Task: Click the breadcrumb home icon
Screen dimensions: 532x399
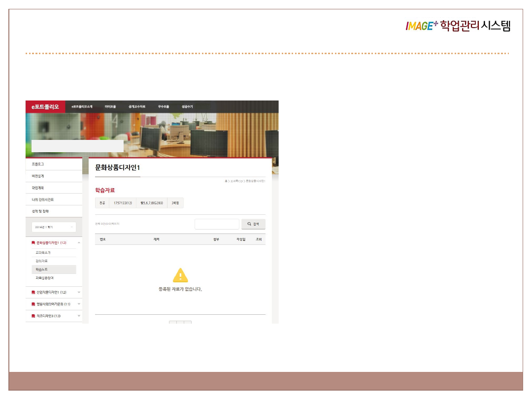Action: pyautogui.click(x=226, y=181)
